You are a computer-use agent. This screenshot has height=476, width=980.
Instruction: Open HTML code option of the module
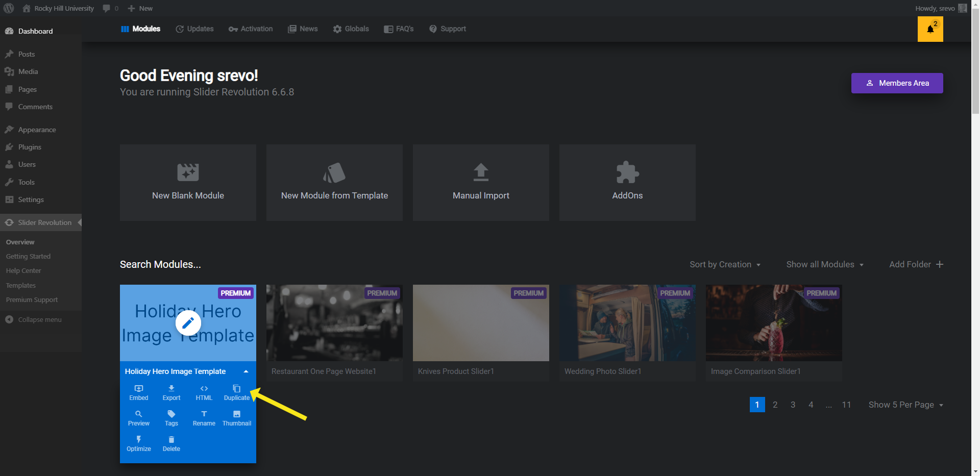(204, 393)
